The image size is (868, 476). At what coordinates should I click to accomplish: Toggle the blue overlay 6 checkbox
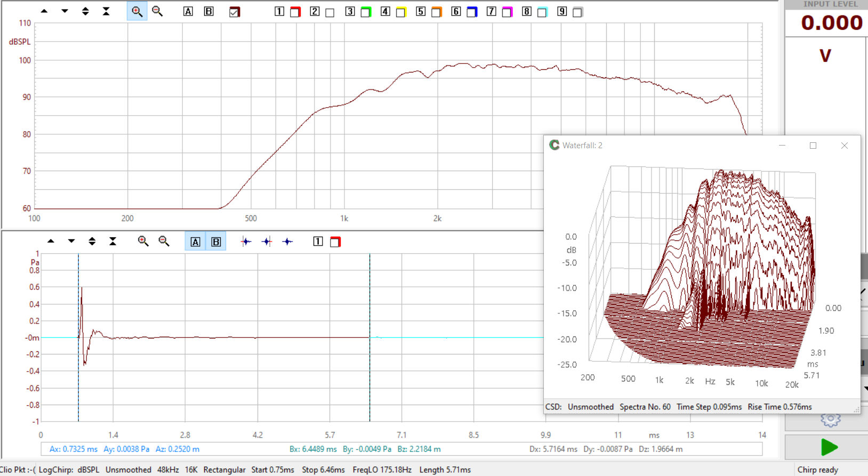click(x=472, y=12)
